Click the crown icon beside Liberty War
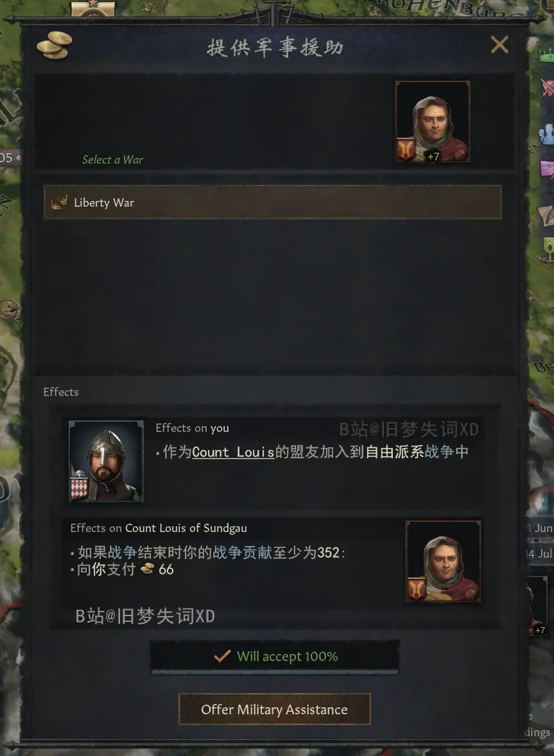 pos(59,202)
